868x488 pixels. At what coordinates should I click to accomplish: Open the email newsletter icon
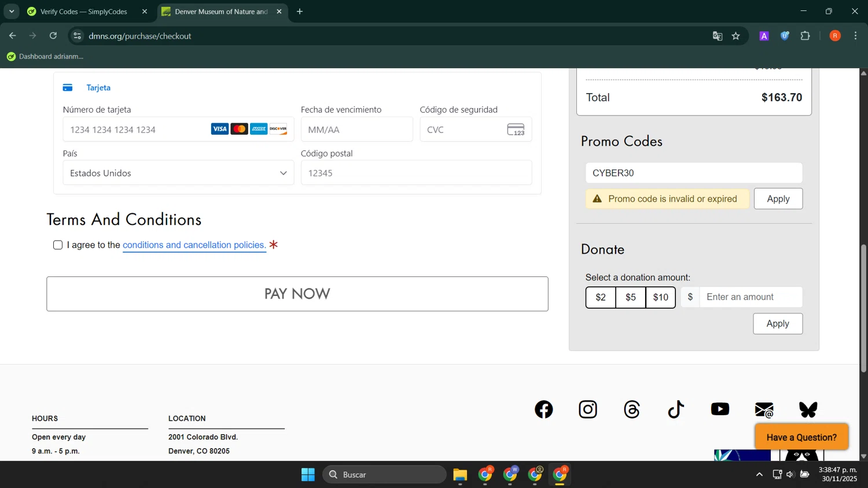point(764,410)
